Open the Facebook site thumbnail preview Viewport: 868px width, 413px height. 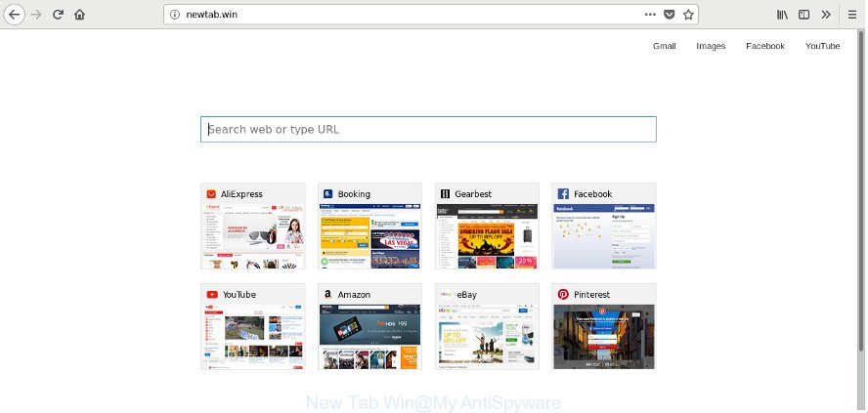604,236
